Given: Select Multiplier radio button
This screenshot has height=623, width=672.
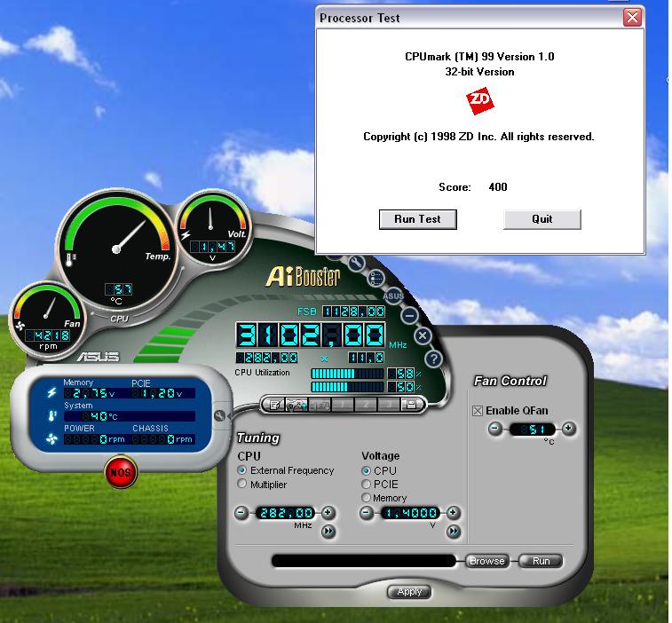Looking at the screenshot, I should 241,484.
